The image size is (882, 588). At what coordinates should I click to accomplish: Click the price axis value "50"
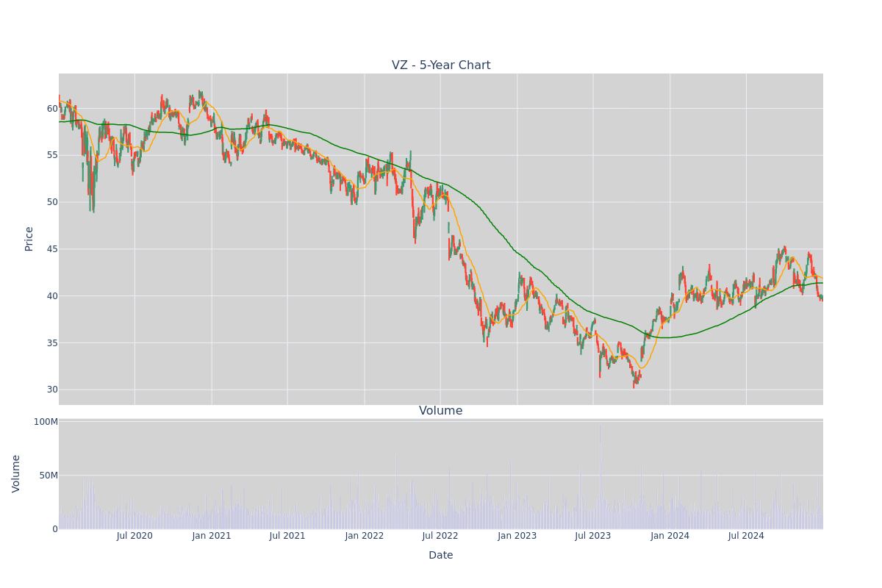point(52,202)
